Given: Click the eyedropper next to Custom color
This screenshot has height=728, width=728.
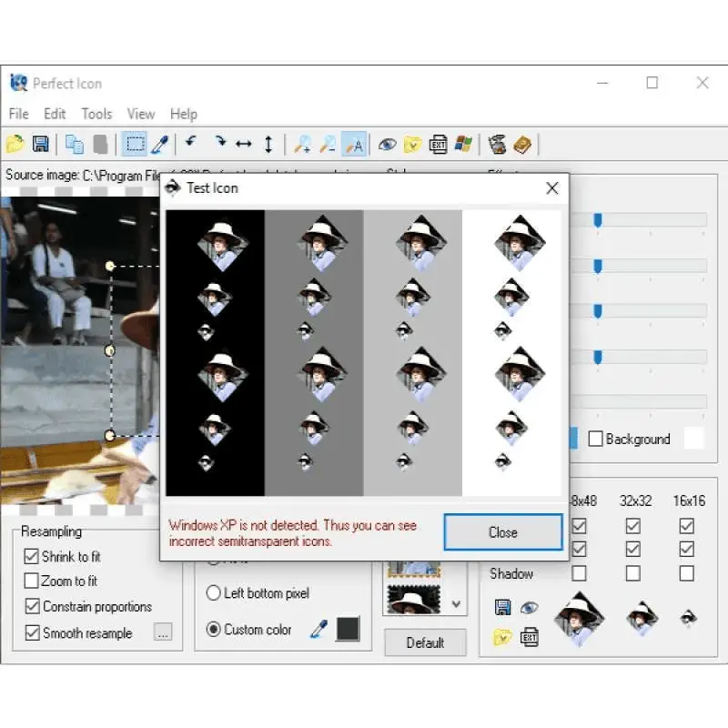Looking at the screenshot, I should pos(319,629).
